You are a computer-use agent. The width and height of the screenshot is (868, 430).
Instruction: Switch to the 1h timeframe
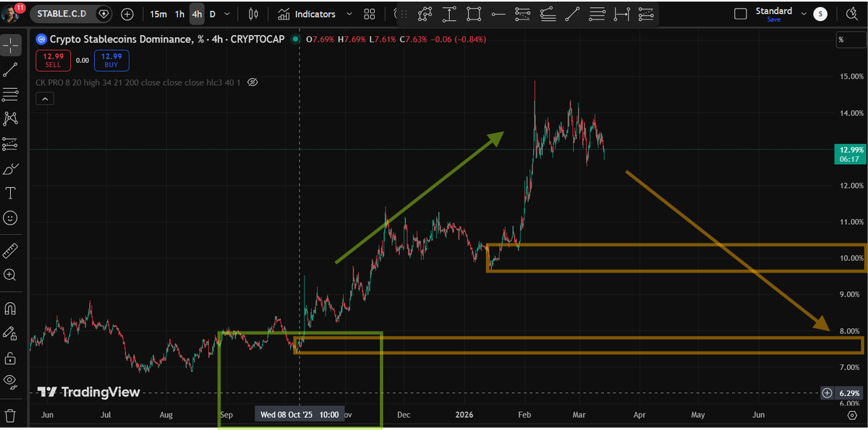point(179,14)
